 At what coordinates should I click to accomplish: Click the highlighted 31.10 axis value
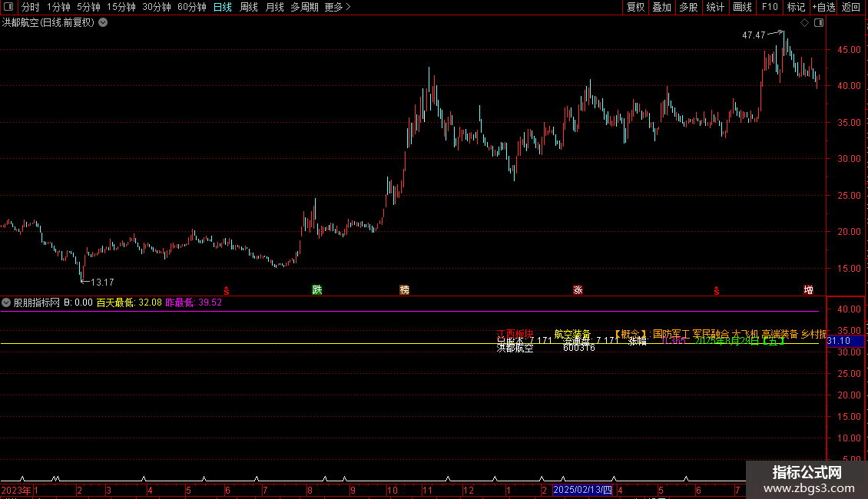pyautogui.click(x=845, y=341)
